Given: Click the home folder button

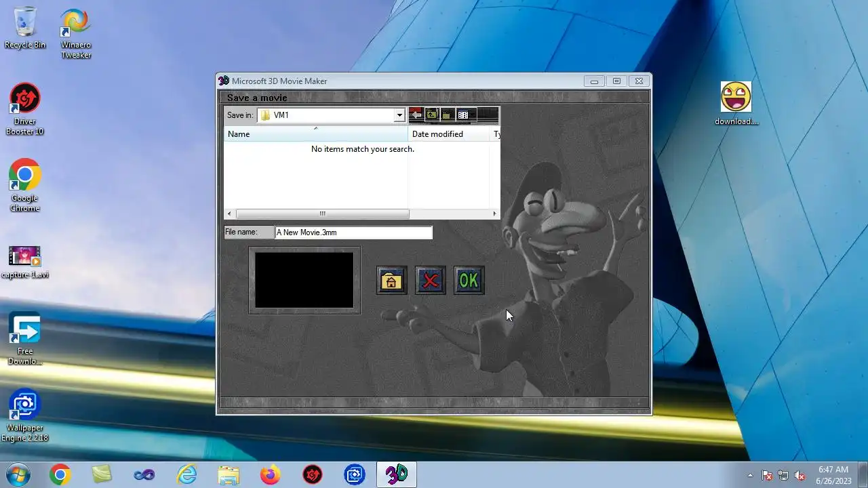Looking at the screenshot, I should click(391, 280).
